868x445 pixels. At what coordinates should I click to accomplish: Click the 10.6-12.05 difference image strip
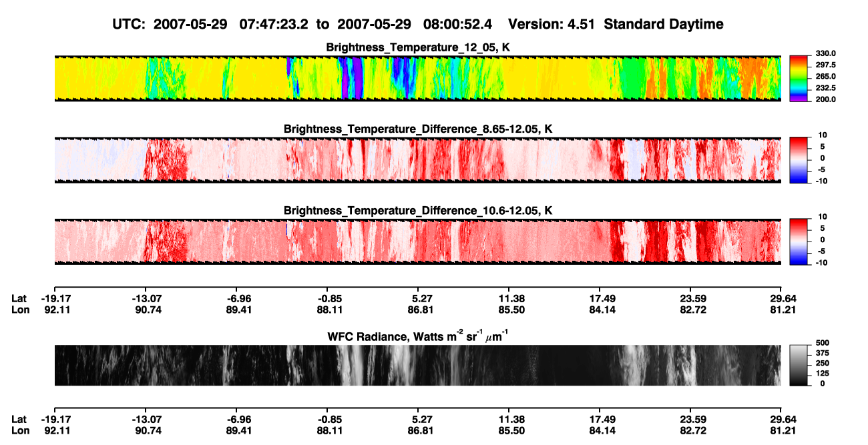417,242
